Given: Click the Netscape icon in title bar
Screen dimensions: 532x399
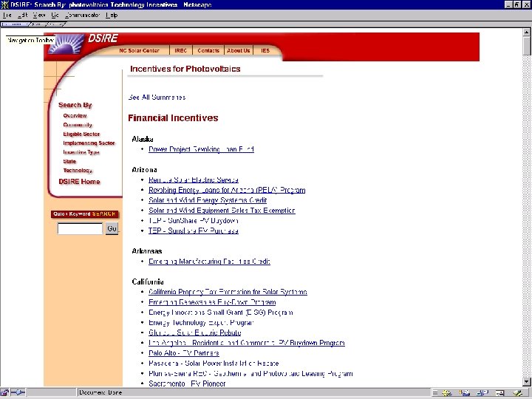Looking at the screenshot, I should pyautogui.click(x=4, y=4).
